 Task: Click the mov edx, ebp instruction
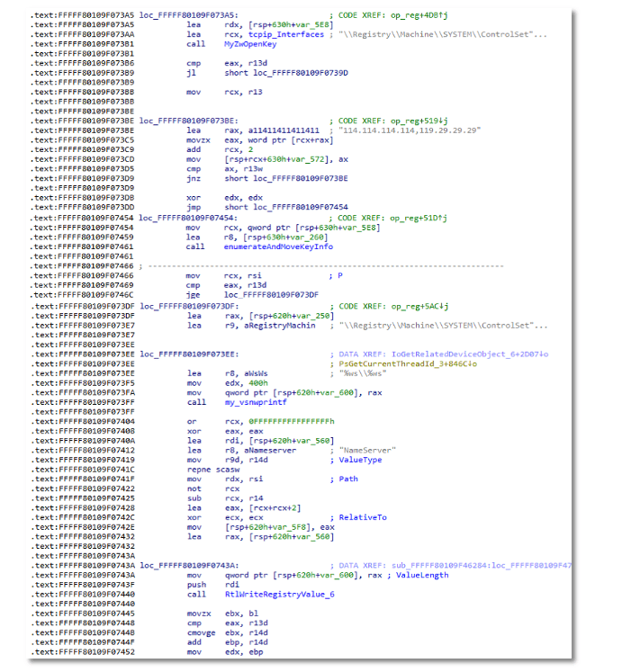[225, 652]
